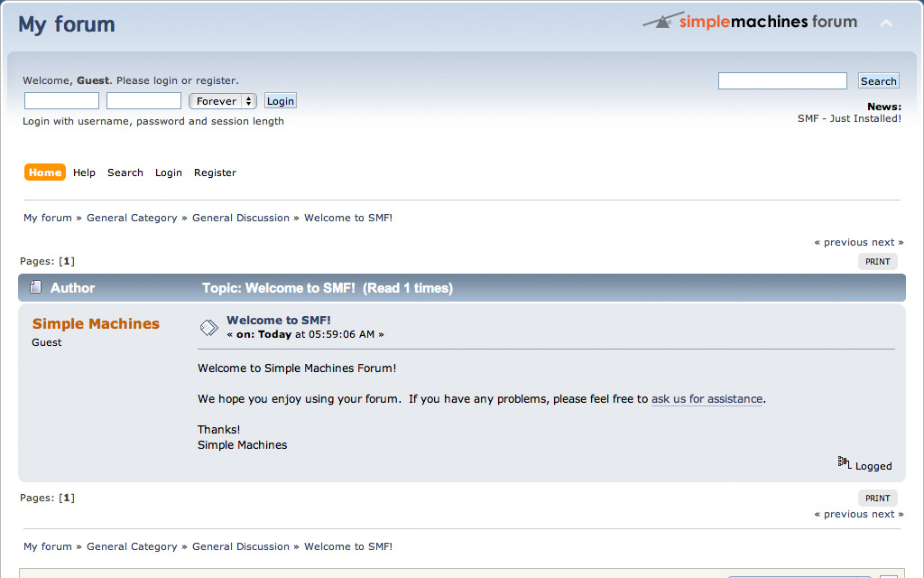924x578 pixels.
Task: Open Simple Machines author profile link
Action: [x=96, y=323]
